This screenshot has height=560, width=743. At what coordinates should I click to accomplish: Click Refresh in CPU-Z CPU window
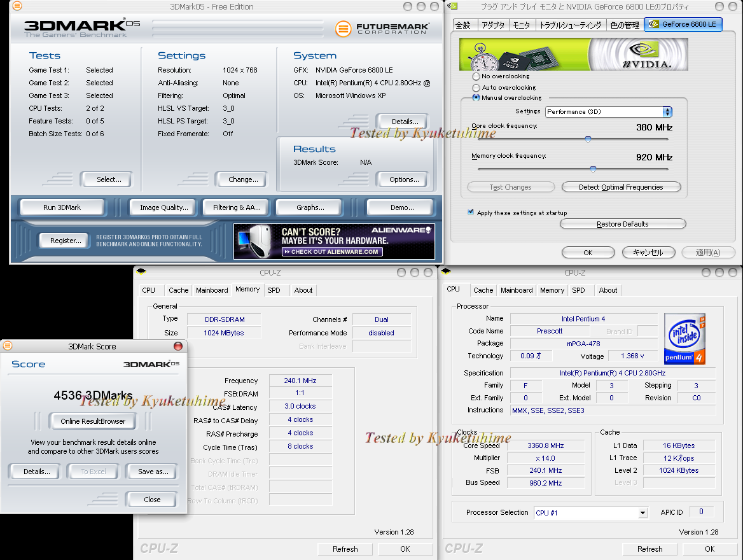(x=649, y=549)
